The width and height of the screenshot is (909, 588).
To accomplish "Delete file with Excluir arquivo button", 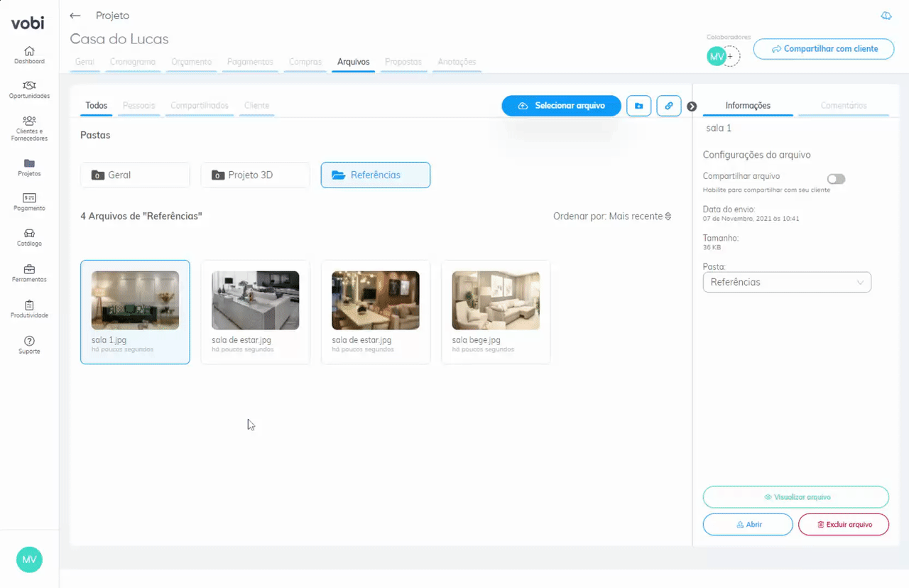I will (x=844, y=524).
